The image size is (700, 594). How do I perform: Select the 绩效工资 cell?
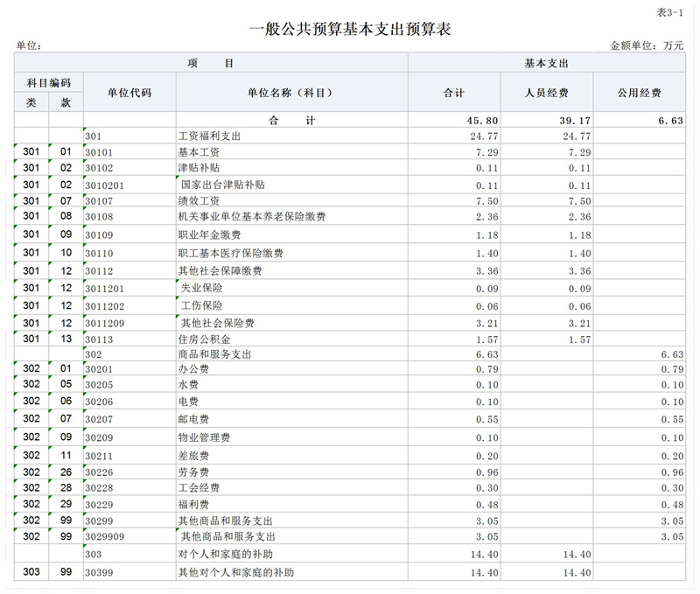(197, 201)
